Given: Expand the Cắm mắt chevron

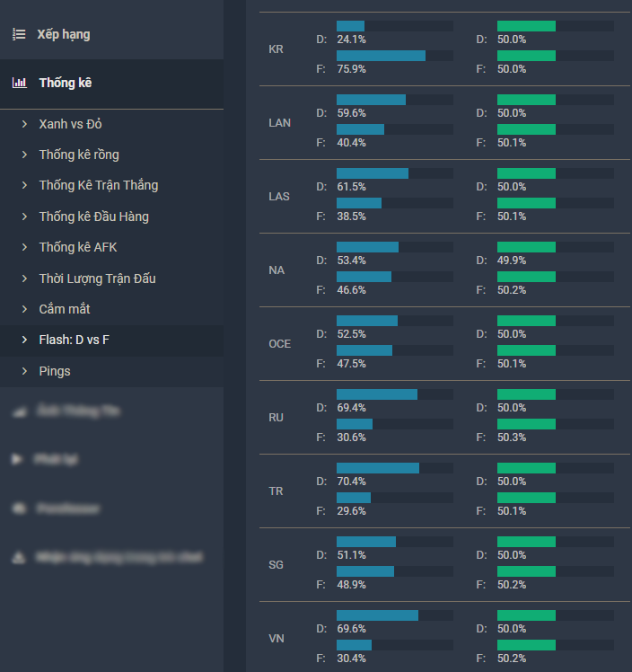Looking at the screenshot, I should (25, 309).
